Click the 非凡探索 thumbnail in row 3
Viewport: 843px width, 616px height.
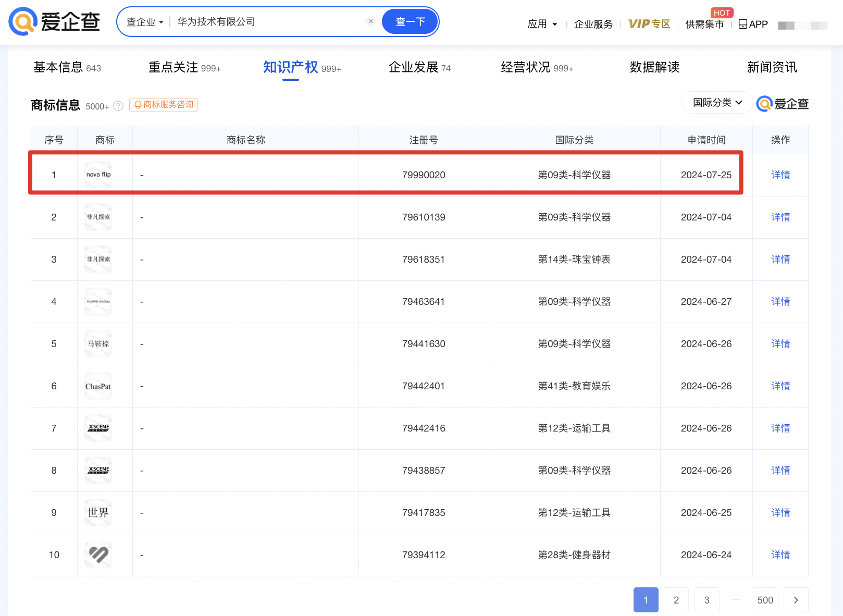98,259
